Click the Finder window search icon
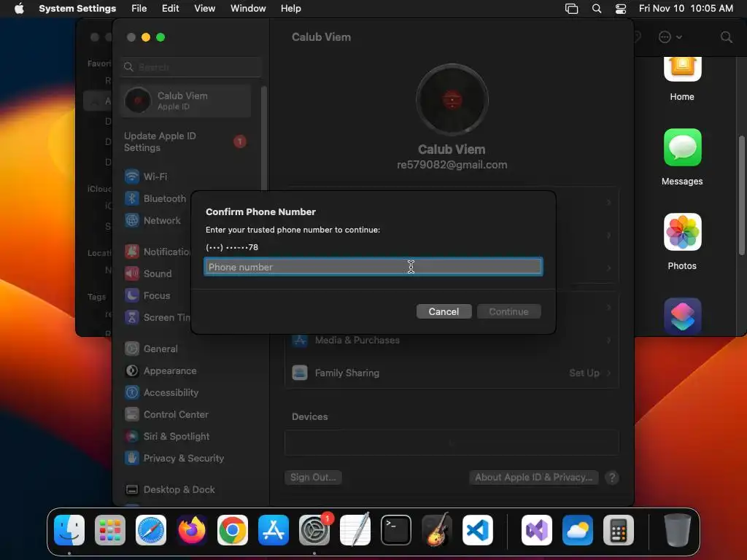This screenshot has width=747, height=560. [726, 37]
